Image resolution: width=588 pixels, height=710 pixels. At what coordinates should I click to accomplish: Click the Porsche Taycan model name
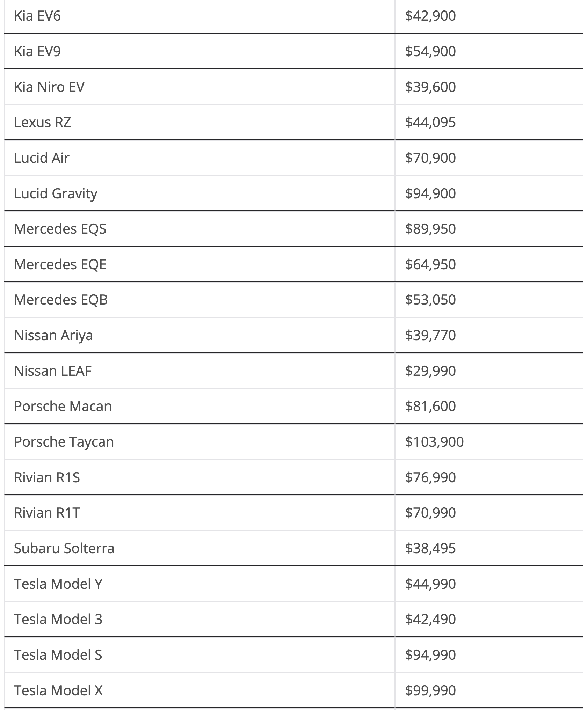pyautogui.click(x=64, y=442)
